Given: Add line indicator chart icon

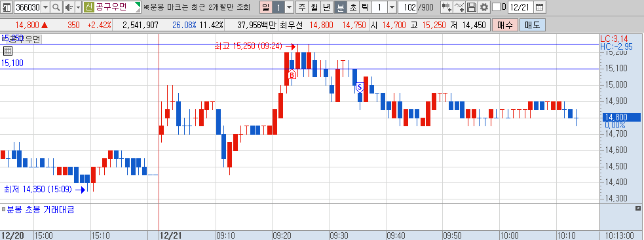Looking at the screenshot, I should click(460, 7).
